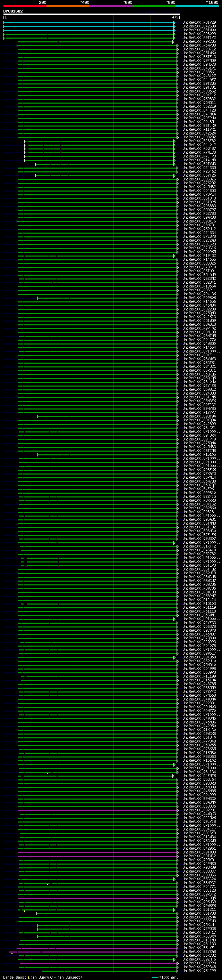Open hit UniRef100_A9S0R9
This screenshot has width=222, height=980.
199,34
